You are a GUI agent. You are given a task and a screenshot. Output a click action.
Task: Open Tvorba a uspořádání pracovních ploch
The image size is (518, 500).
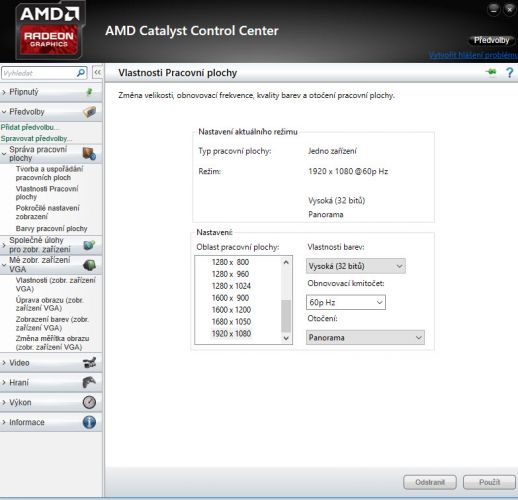(49, 173)
